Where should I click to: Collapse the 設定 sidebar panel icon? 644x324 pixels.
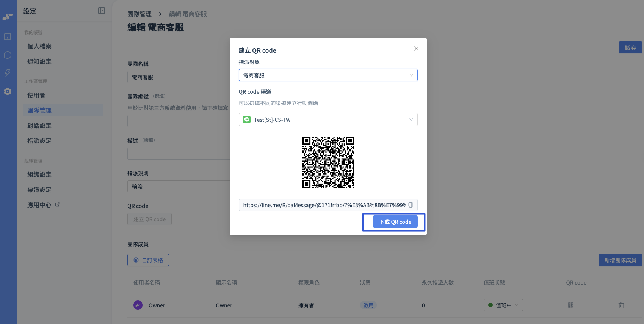102,11
